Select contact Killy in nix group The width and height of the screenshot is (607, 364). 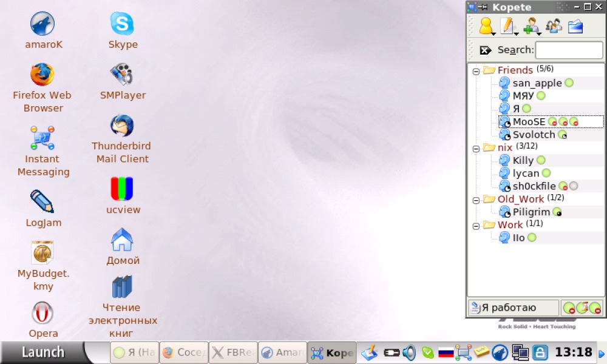pyautogui.click(x=523, y=160)
